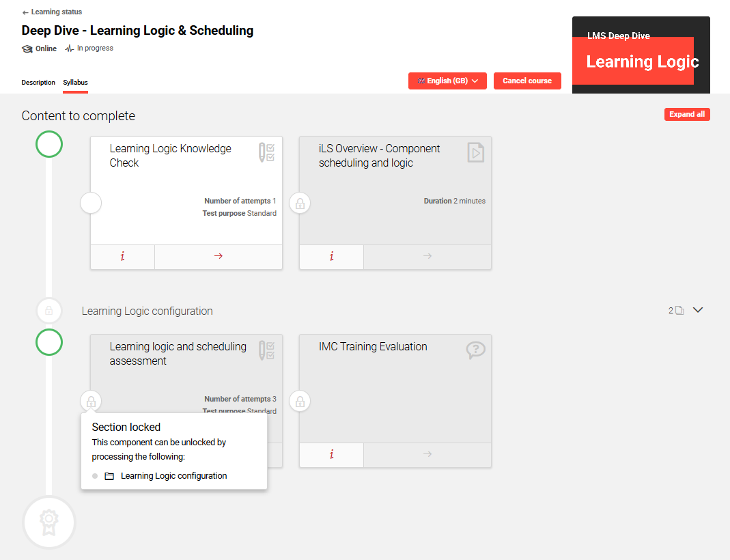Open info for iLS Overview component
This screenshot has height=560, width=730.
331,257
